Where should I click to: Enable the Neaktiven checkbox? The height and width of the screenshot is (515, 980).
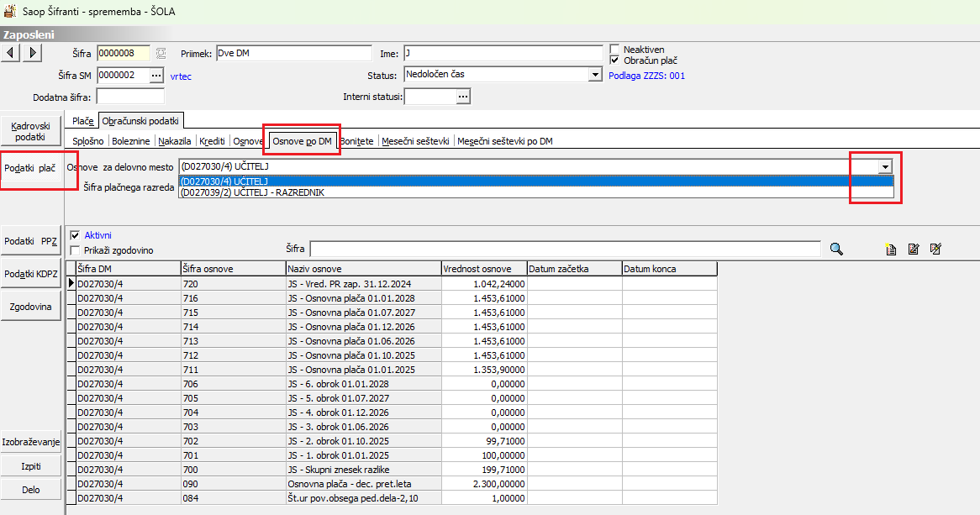tap(615, 50)
